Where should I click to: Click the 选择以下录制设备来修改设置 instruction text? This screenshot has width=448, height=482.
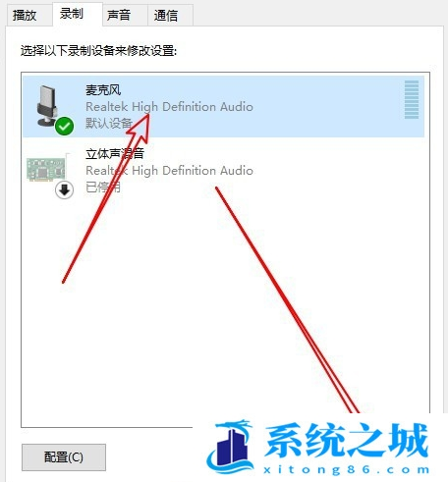[99, 51]
